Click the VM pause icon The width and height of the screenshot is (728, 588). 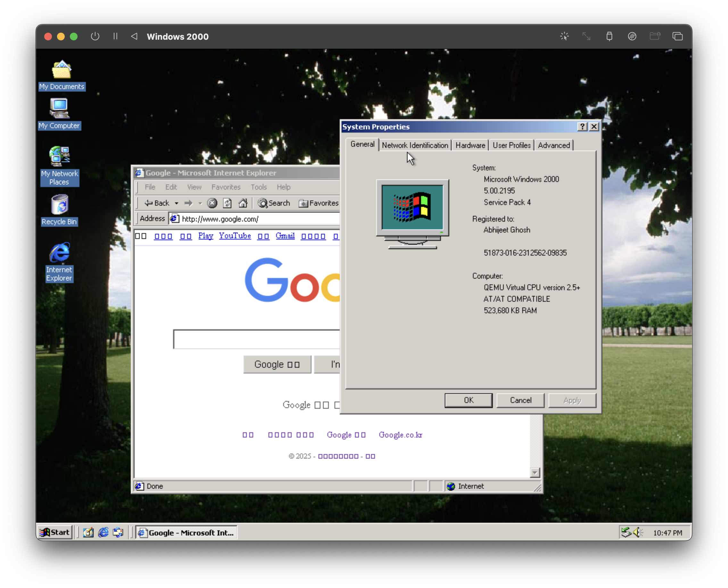tap(115, 36)
